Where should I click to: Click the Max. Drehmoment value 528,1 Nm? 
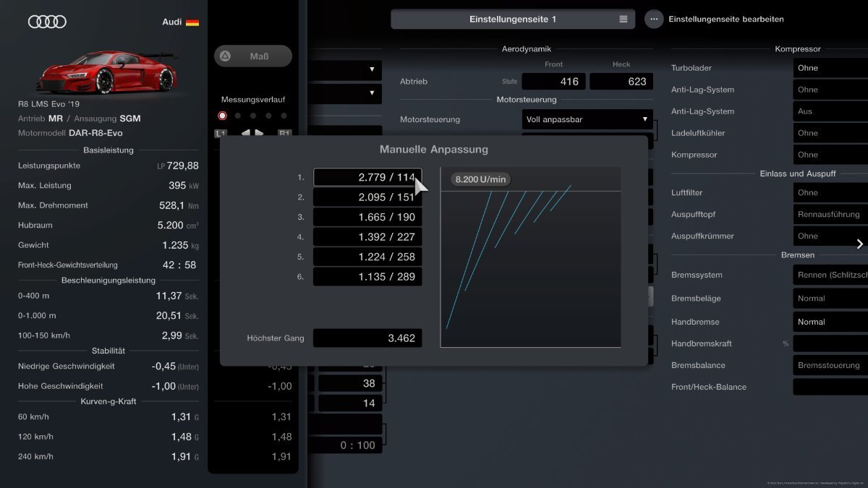click(179, 205)
